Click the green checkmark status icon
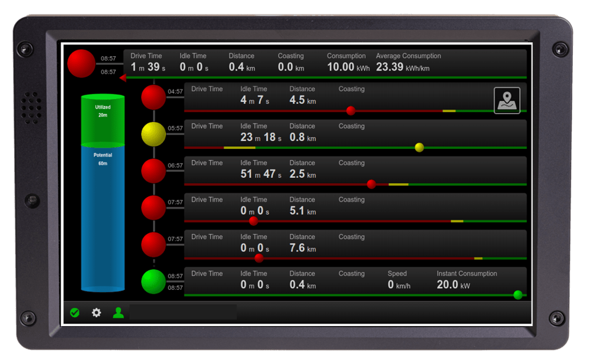The width and height of the screenshot is (593, 364). coord(75,312)
